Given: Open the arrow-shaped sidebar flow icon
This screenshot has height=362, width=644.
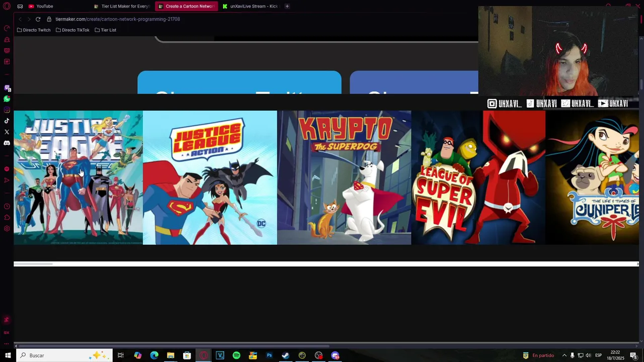Looking at the screenshot, I should click(x=7, y=180).
